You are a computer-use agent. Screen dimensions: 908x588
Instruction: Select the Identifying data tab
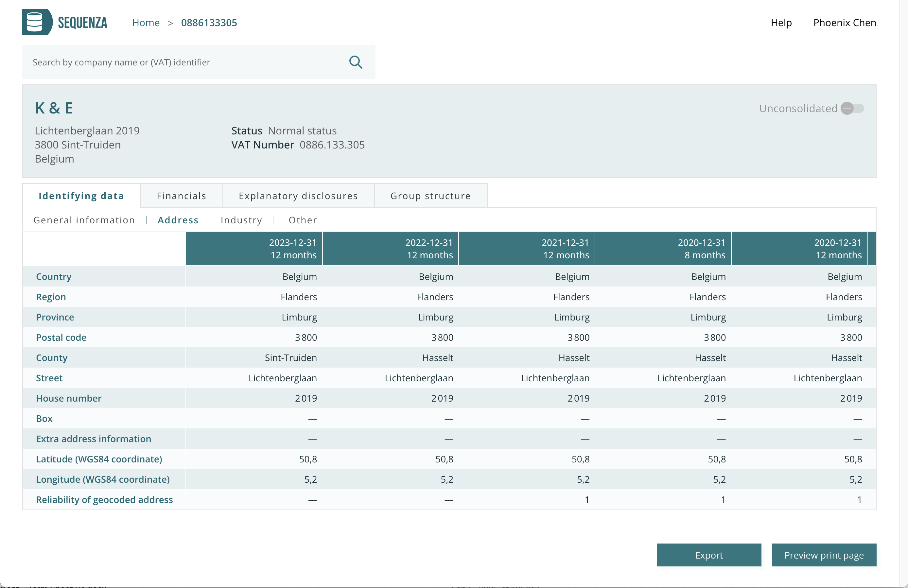point(81,196)
